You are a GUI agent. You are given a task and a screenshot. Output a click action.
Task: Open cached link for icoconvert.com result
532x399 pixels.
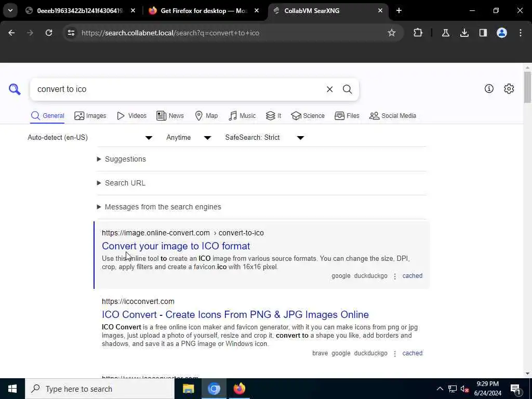click(412, 353)
